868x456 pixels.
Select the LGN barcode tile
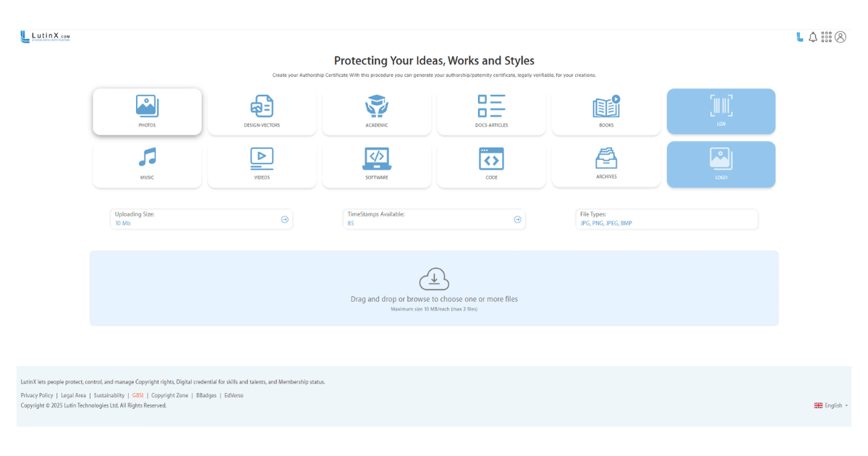(x=720, y=107)
